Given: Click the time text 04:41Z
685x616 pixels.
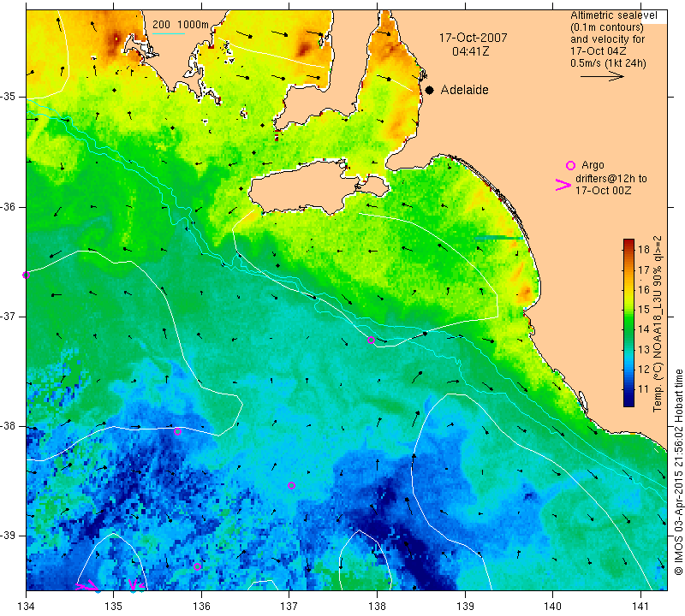Looking at the screenshot, I should tap(470, 51).
